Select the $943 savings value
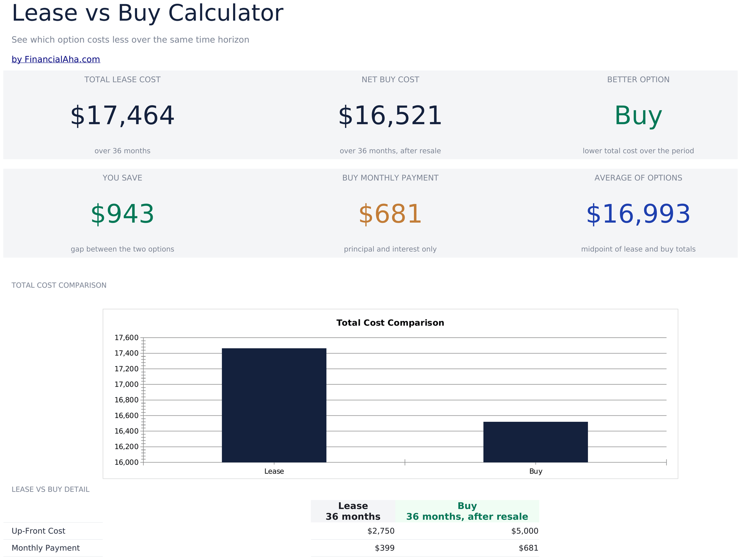The height and width of the screenshot is (560, 741). (122, 214)
